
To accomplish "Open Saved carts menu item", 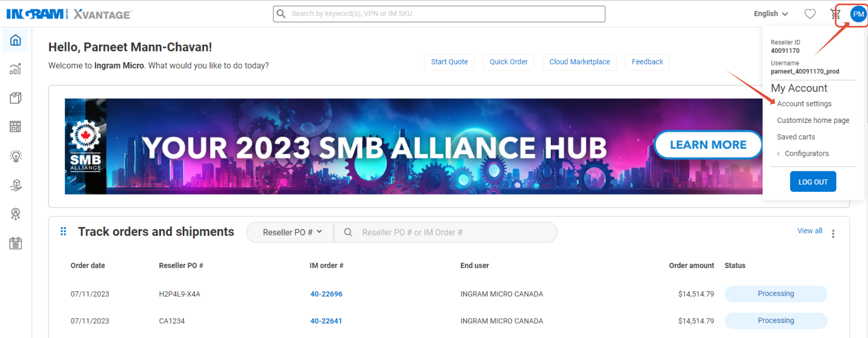I will point(796,137).
